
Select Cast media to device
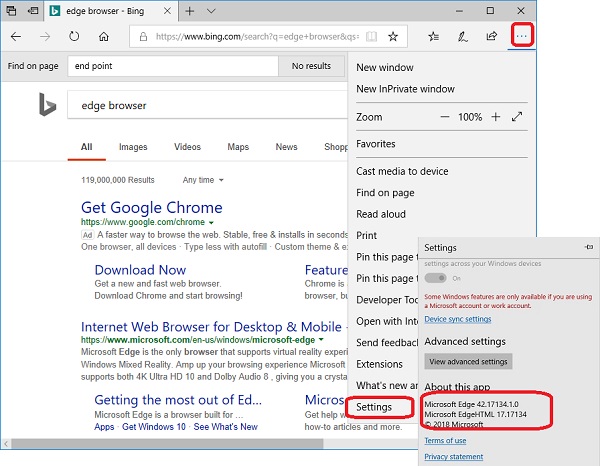point(402,171)
